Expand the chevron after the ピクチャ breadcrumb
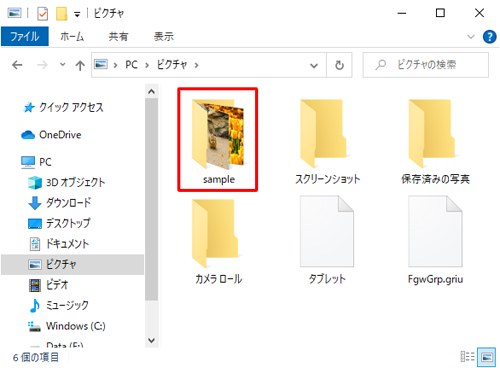 coord(196,65)
